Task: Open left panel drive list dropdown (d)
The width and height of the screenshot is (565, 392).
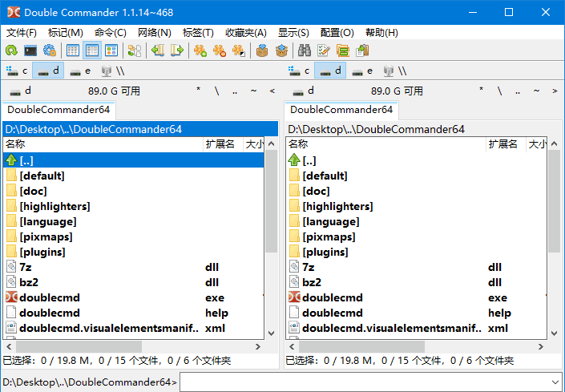Action: (x=21, y=91)
